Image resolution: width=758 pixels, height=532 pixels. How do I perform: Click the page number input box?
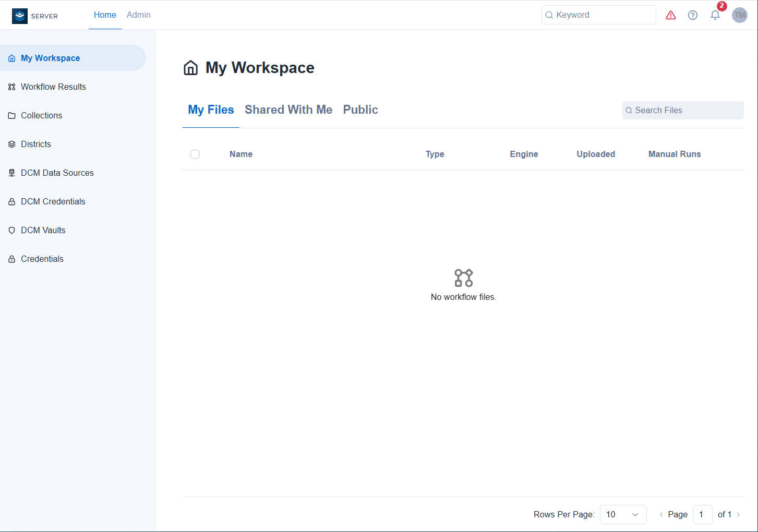click(703, 515)
